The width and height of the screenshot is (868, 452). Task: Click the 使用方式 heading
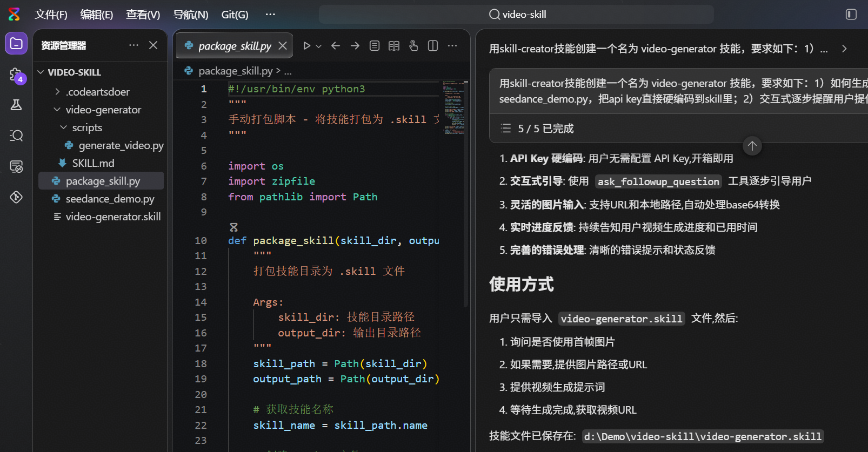click(x=522, y=284)
